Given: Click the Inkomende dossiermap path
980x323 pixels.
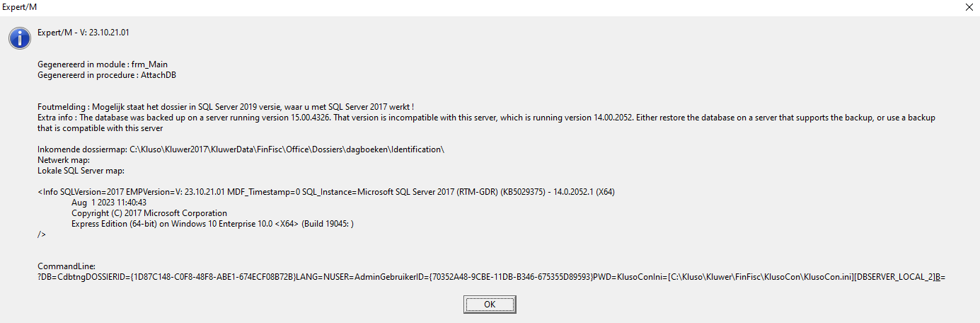Looking at the screenshot, I should click(241, 149).
